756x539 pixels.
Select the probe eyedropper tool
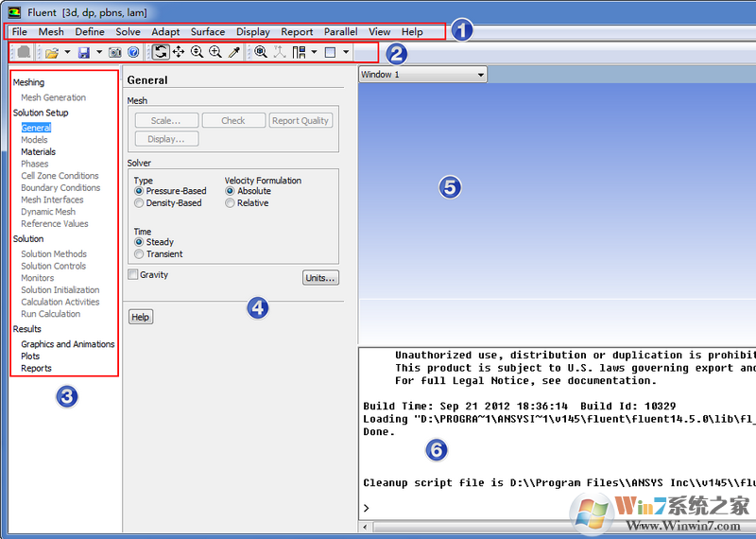click(x=234, y=52)
